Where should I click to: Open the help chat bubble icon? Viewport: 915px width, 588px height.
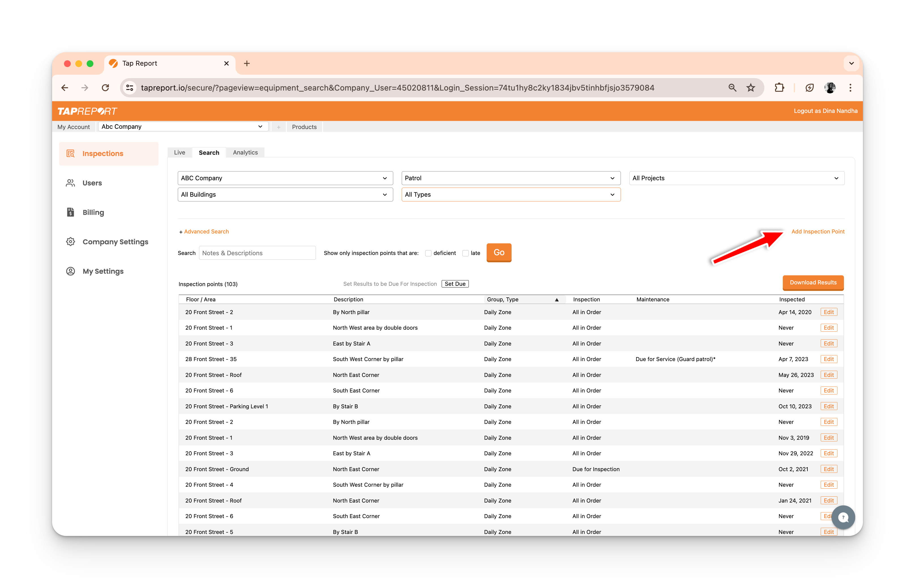pyautogui.click(x=843, y=517)
